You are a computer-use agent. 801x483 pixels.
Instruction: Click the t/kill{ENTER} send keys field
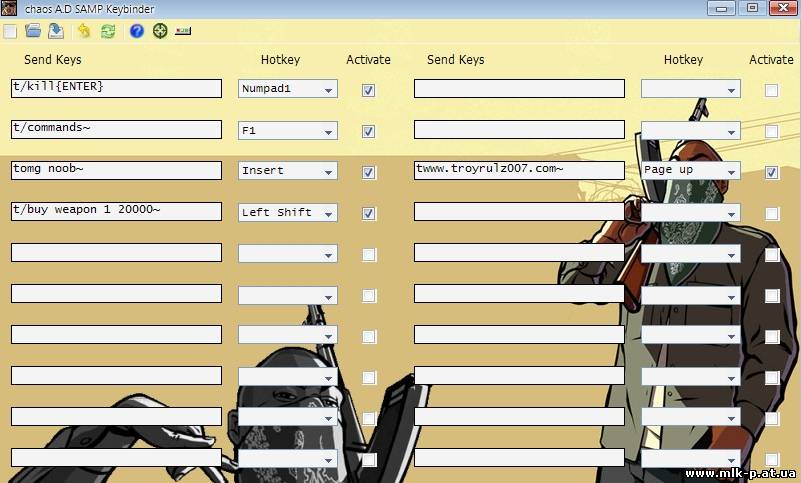coord(116,88)
